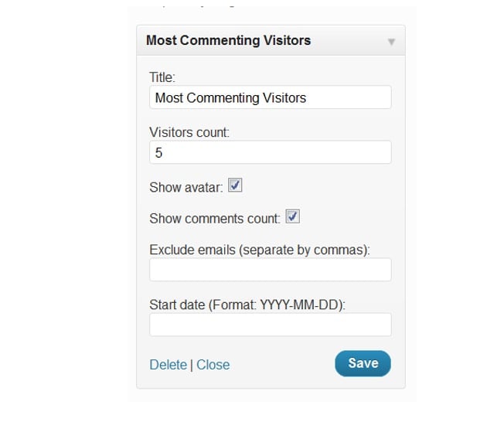Screen dimensions: 504x422
Task: Click the "Show comments count:" label text
Action: click(214, 219)
